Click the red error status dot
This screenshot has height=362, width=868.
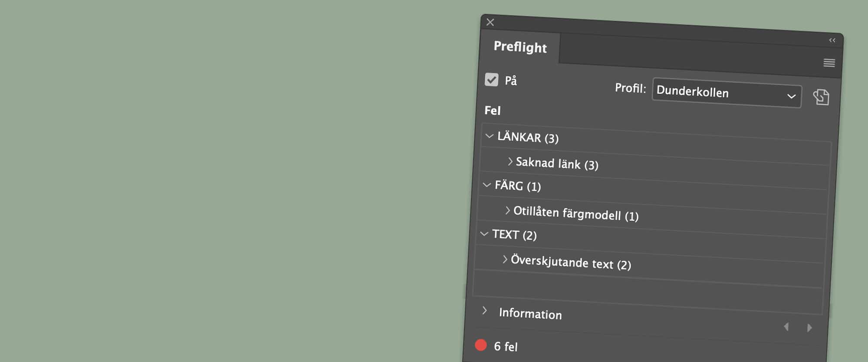point(481,345)
